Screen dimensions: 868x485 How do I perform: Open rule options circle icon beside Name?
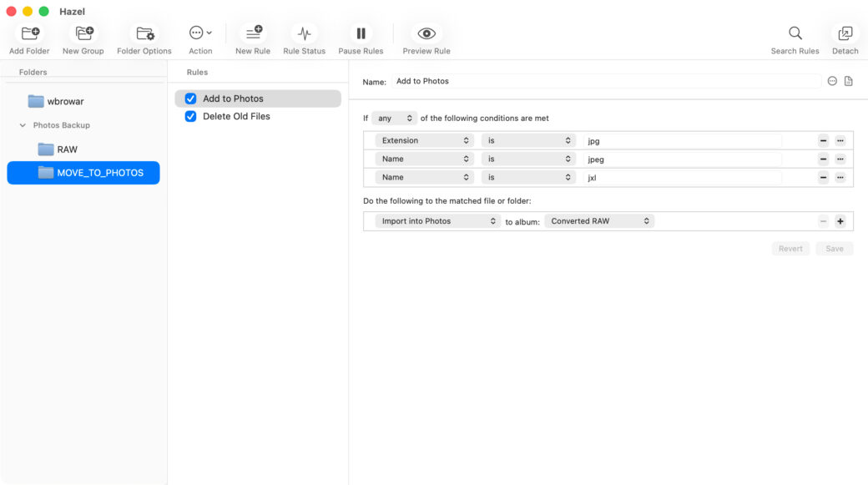point(832,81)
